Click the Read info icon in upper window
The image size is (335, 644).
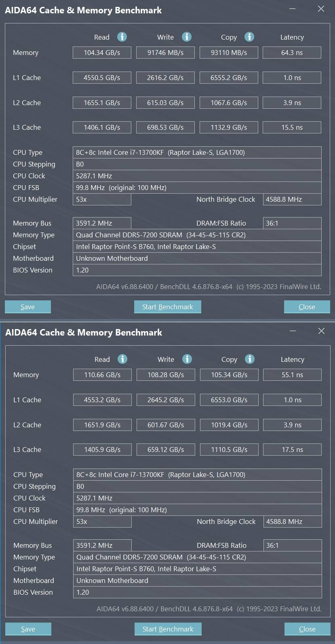pyautogui.click(x=122, y=37)
